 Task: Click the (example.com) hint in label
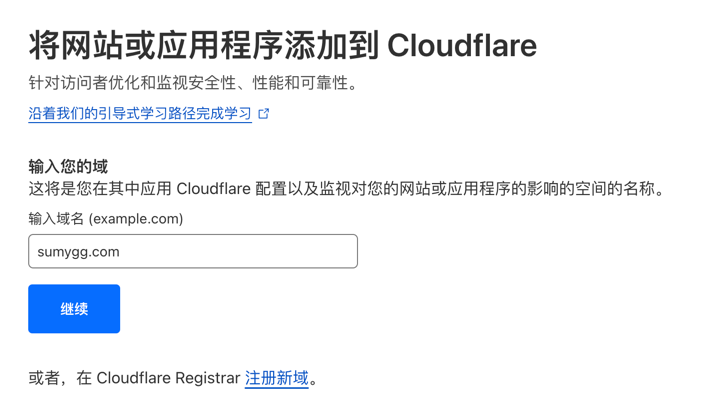[136, 218]
